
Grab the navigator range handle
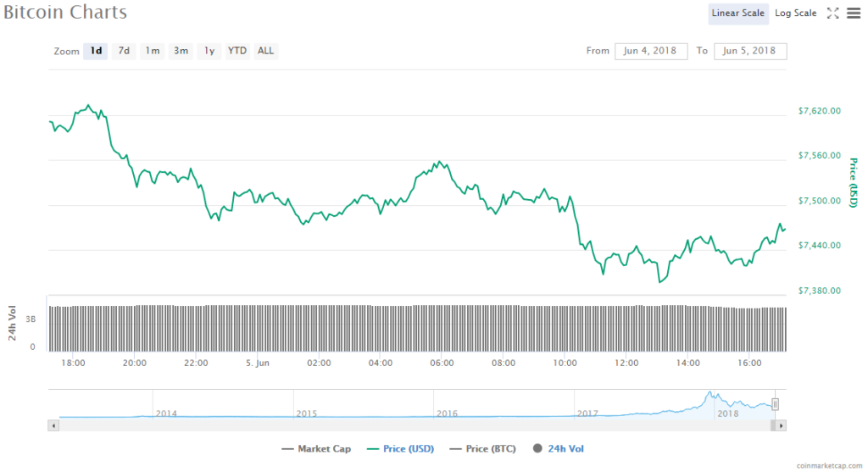pyautogui.click(x=775, y=404)
